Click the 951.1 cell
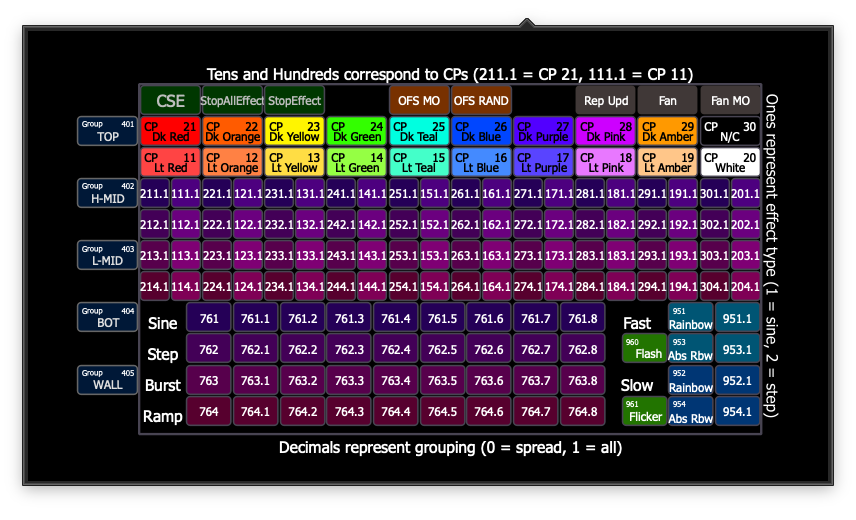Screen dimensions: 856x520 click(738, 318)
